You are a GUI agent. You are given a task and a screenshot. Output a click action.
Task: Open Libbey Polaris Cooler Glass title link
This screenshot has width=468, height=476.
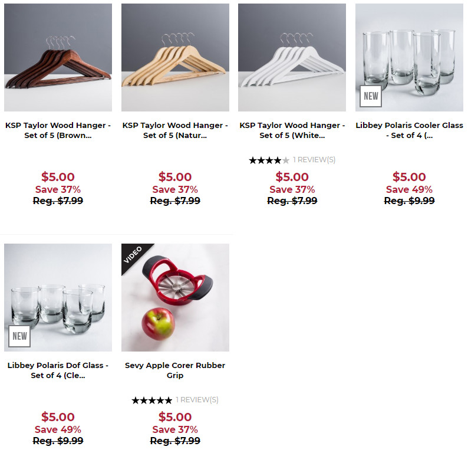(x=409, y=130)
